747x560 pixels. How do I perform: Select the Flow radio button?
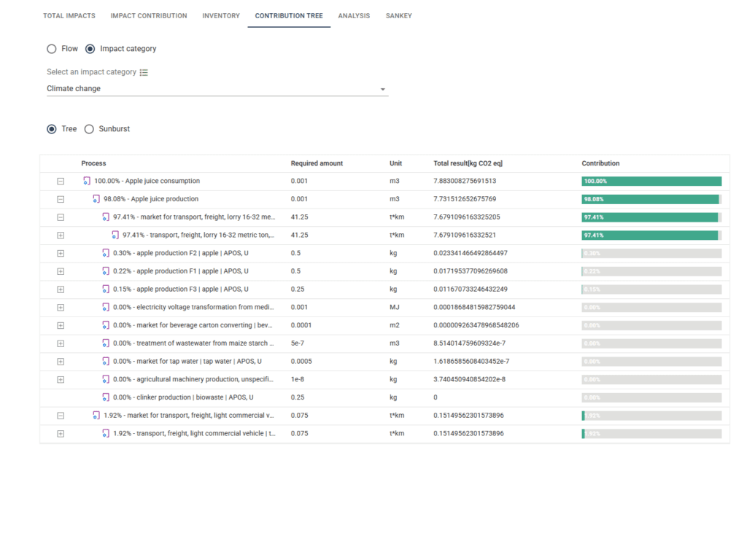tap(52, 49)
